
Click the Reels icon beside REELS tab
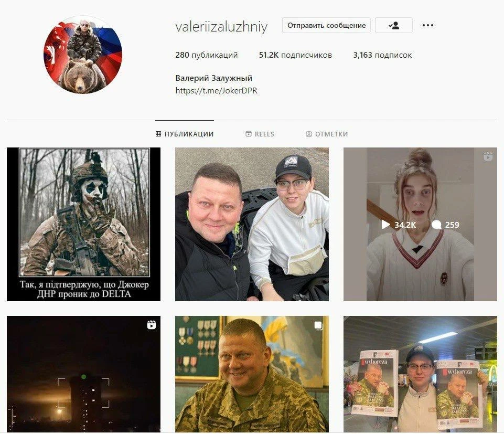click(x=249, y=134)
